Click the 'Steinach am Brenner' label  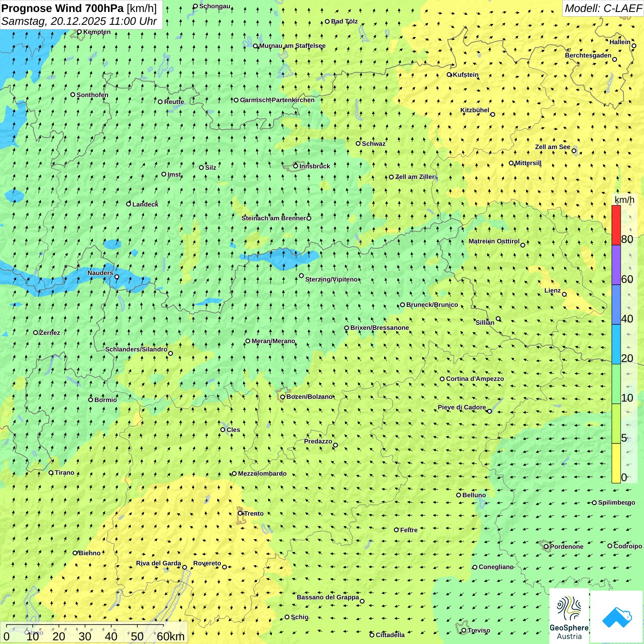click(274, 218)
